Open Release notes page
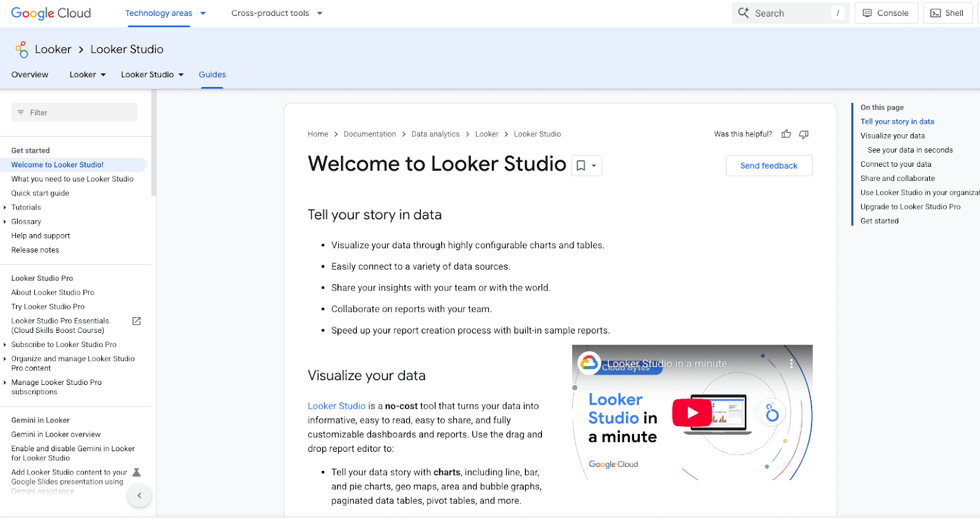The width and height of the screenshot is (980, 518). (35, 250)
